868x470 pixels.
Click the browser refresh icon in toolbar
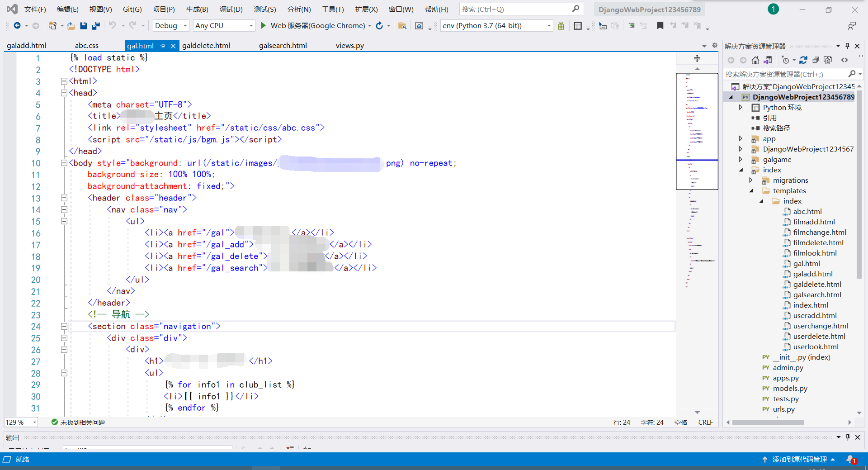coord(379,26)
